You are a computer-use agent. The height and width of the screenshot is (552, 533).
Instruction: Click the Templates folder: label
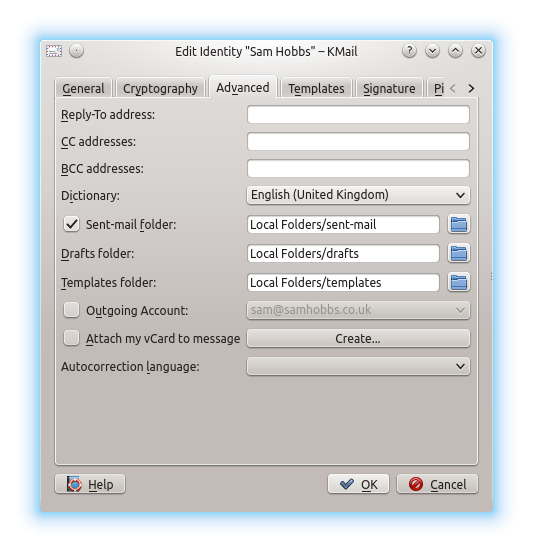click(x=108, y=282)
